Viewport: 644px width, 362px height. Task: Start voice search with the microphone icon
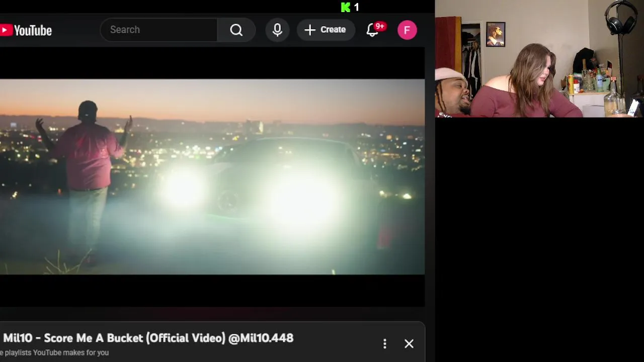277,30
